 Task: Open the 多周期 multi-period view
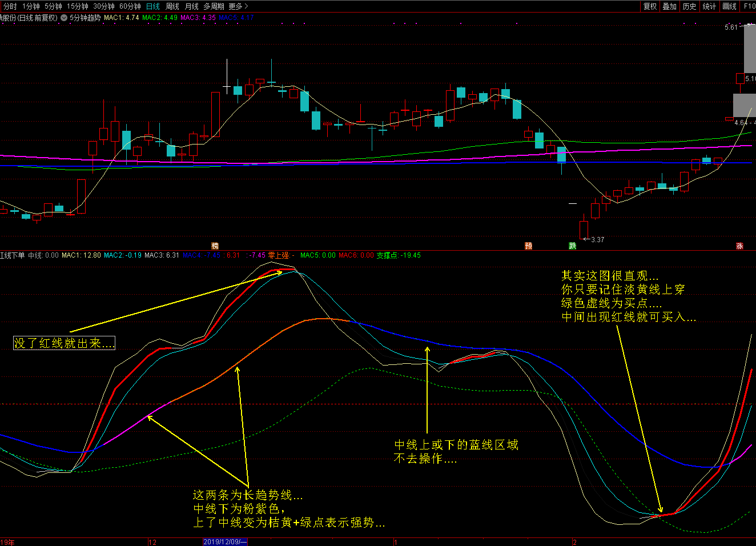pyautogui.click(x=214, y=6)
